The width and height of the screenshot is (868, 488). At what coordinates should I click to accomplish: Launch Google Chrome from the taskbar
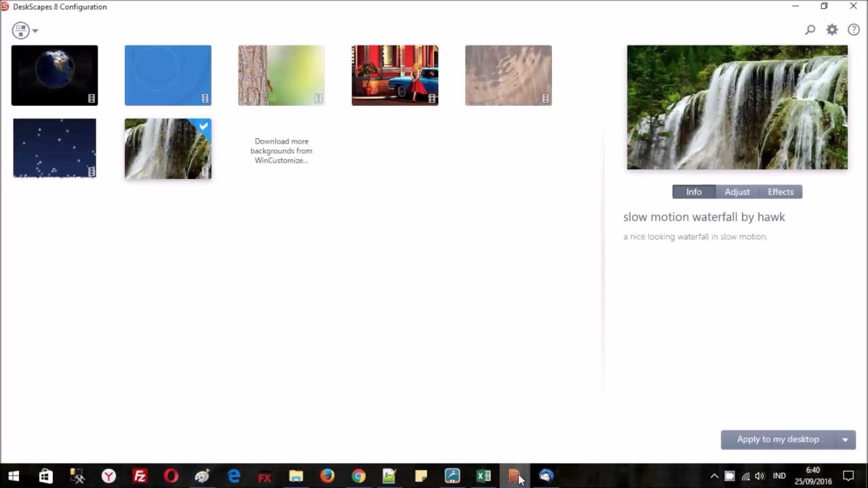click(x=357, y=476)
